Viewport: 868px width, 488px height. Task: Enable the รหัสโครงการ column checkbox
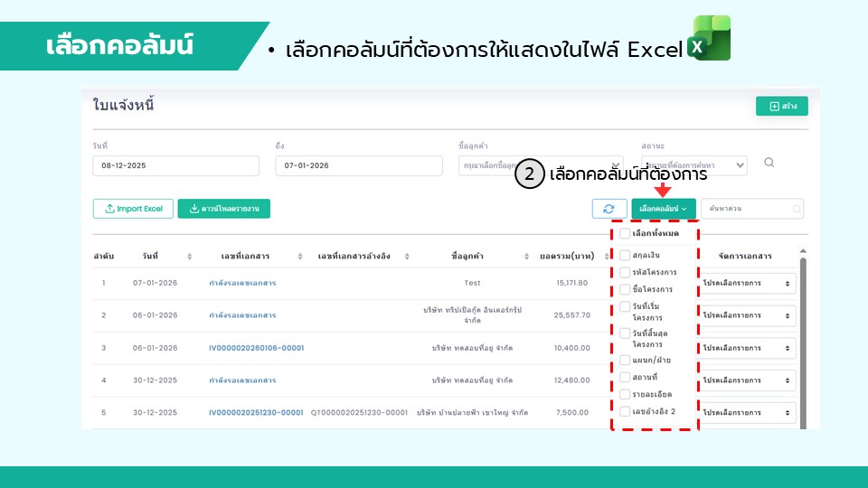[625, 272]
